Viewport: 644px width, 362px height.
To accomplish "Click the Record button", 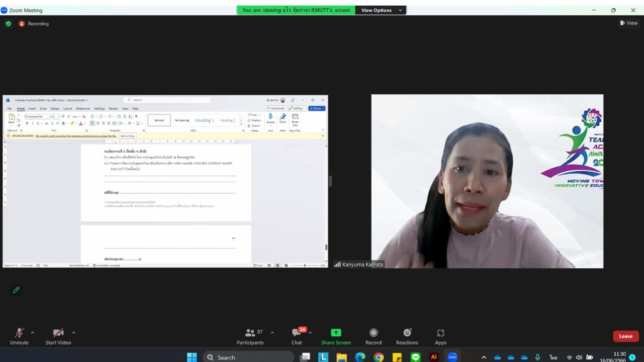I will click(x=374, y=334).
